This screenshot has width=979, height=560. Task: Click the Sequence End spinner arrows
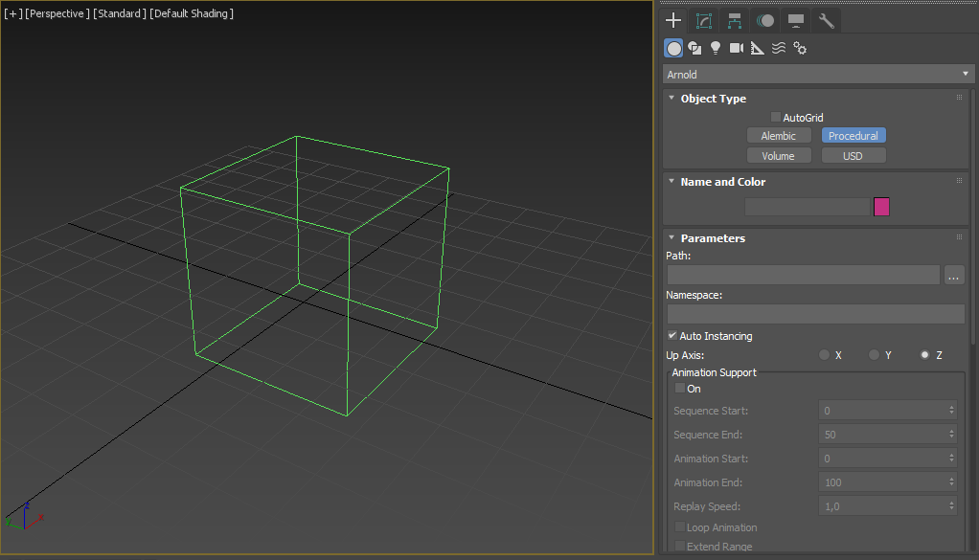point(951,434)
